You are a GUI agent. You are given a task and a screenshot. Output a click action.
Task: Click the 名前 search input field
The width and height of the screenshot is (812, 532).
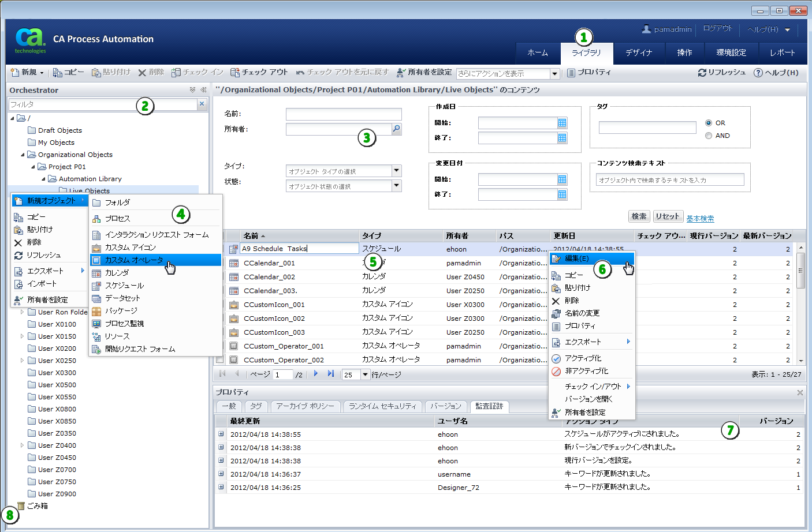pyautogui.click(x=344, y=114)
